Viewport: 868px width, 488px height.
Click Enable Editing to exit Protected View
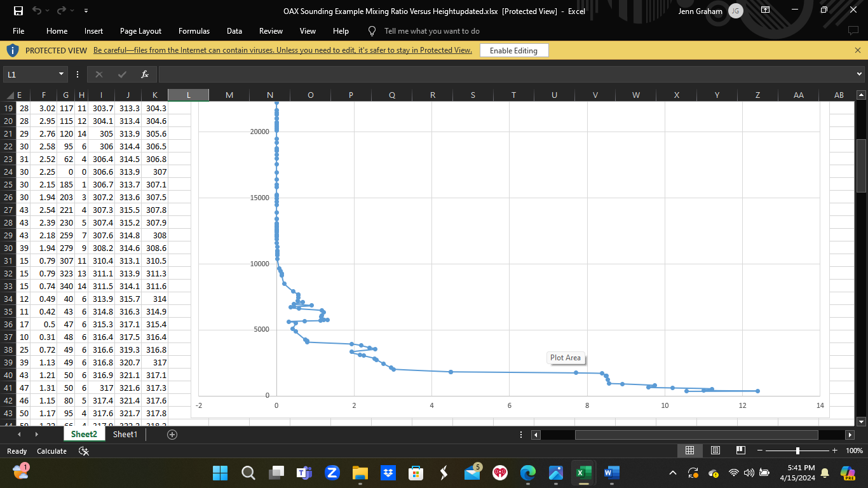(x=514, y=50)
